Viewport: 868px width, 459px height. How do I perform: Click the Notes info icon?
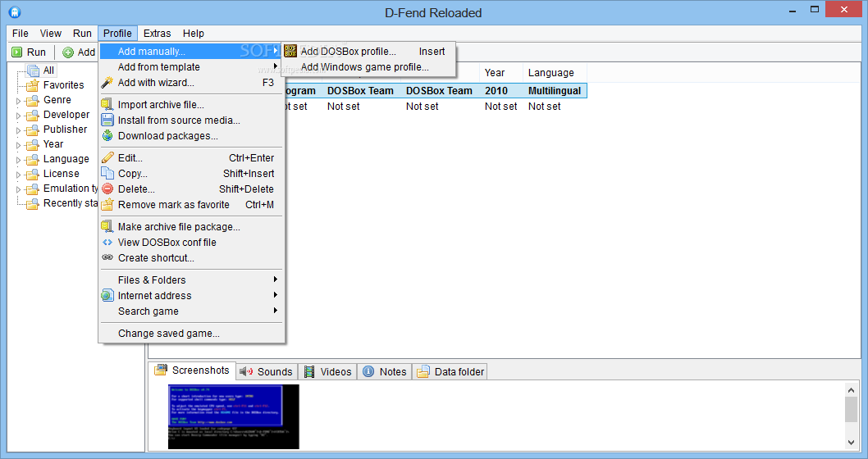coord(368,371)
